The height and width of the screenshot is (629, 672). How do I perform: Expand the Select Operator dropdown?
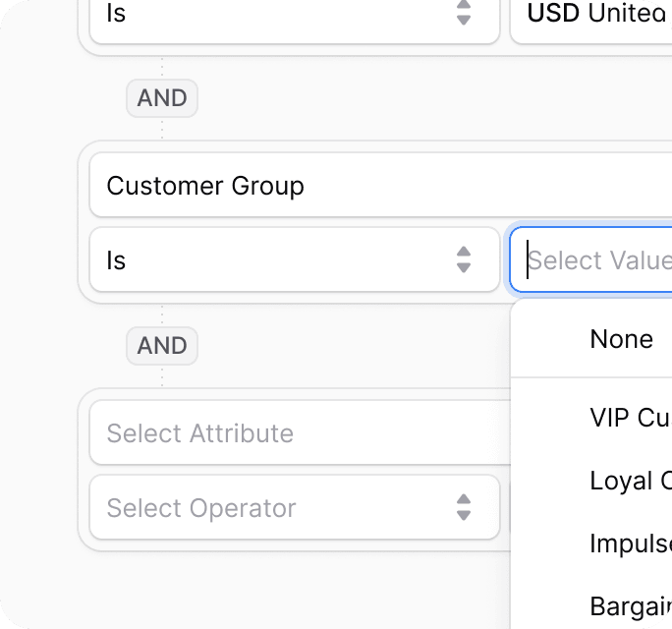click(x=275, y=508)
